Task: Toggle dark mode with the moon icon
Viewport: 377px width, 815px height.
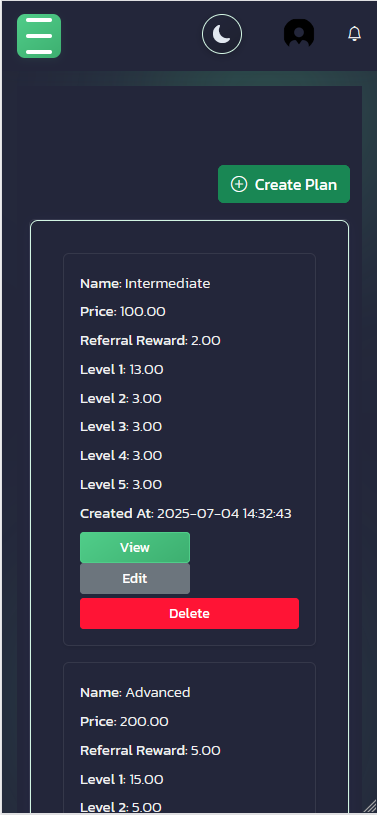Action: coord(222,34)
